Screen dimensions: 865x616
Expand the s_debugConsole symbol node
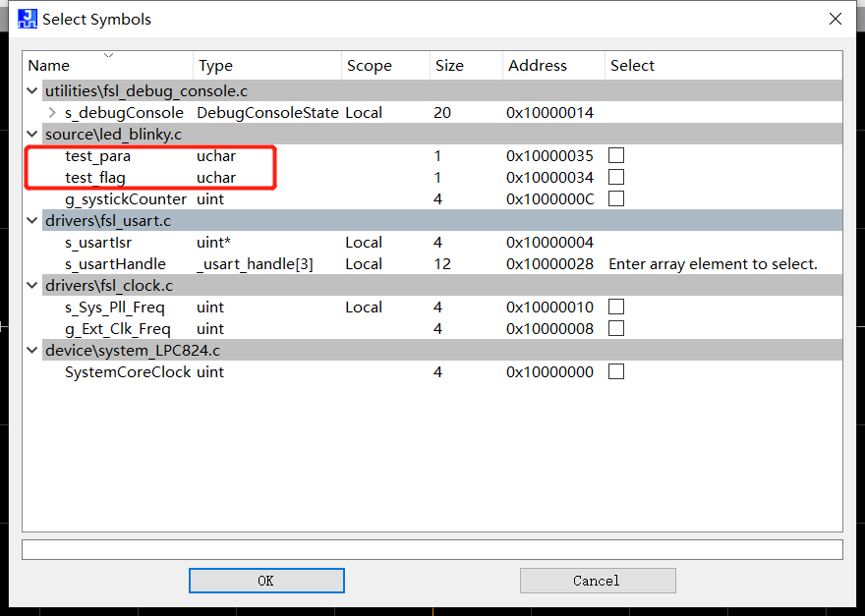(x=53, y=113)
